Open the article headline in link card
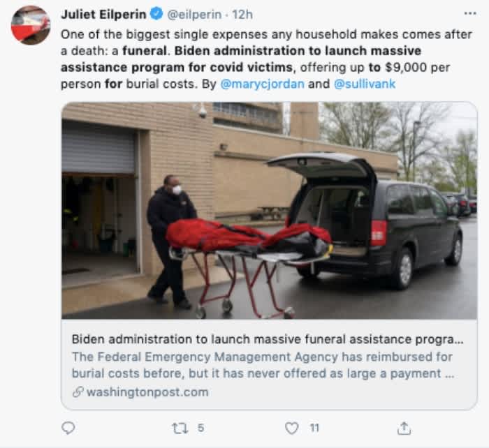The image size is (489, 448). click(268, 339)
